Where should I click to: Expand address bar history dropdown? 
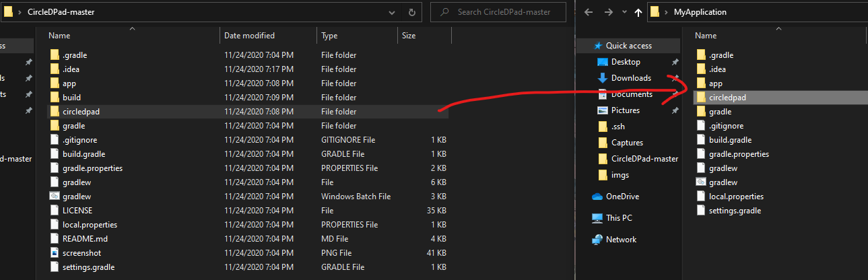tap(393, 12)
